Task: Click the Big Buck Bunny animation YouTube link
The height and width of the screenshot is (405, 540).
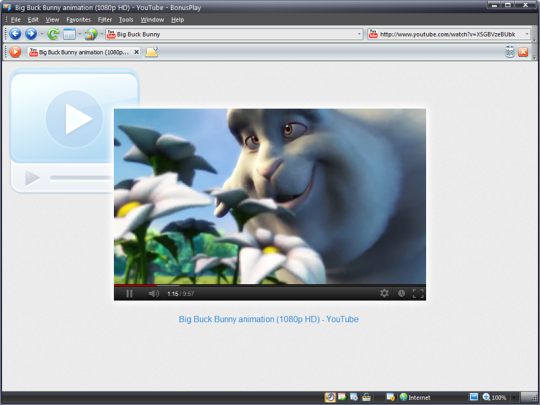Action: 269,319
